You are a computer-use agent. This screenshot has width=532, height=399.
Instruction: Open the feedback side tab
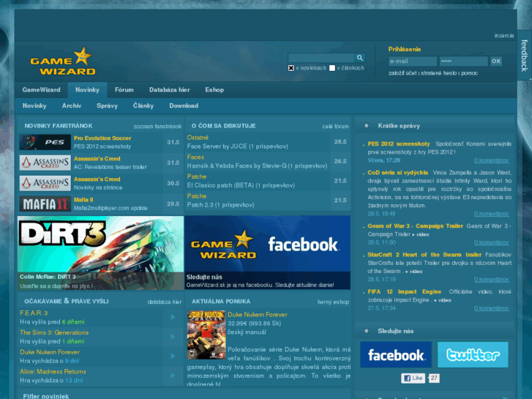point(525,55)
